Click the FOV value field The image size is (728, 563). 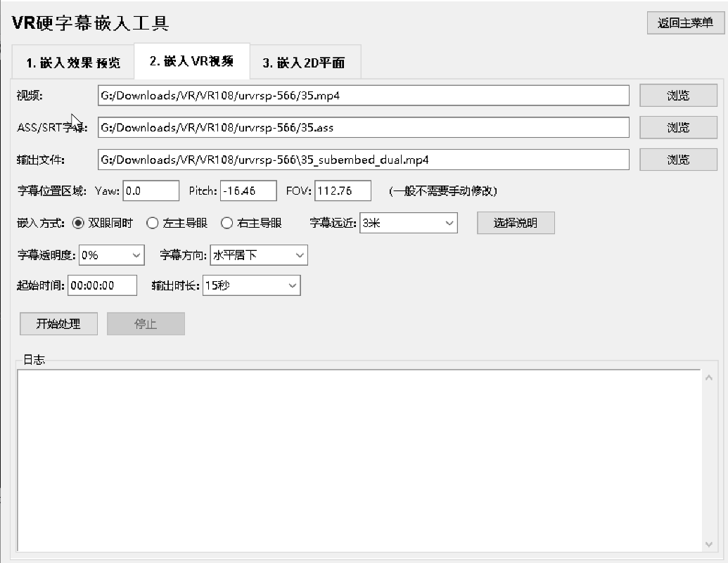click(x=343, y=190)
